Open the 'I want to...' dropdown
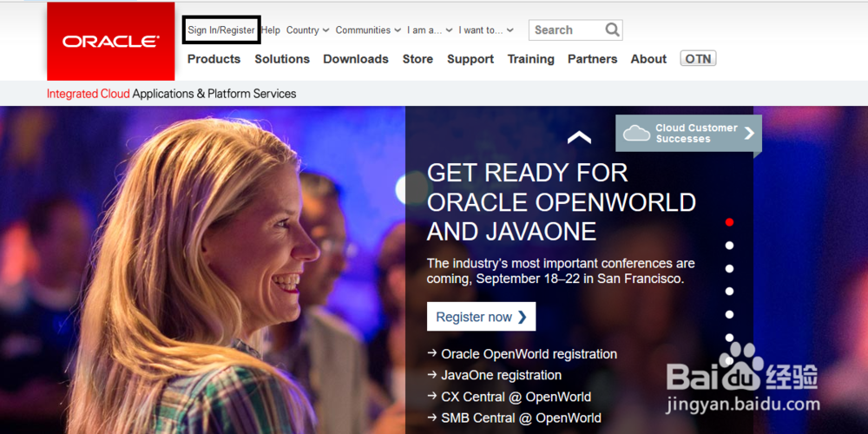 (x=486, y=30)
